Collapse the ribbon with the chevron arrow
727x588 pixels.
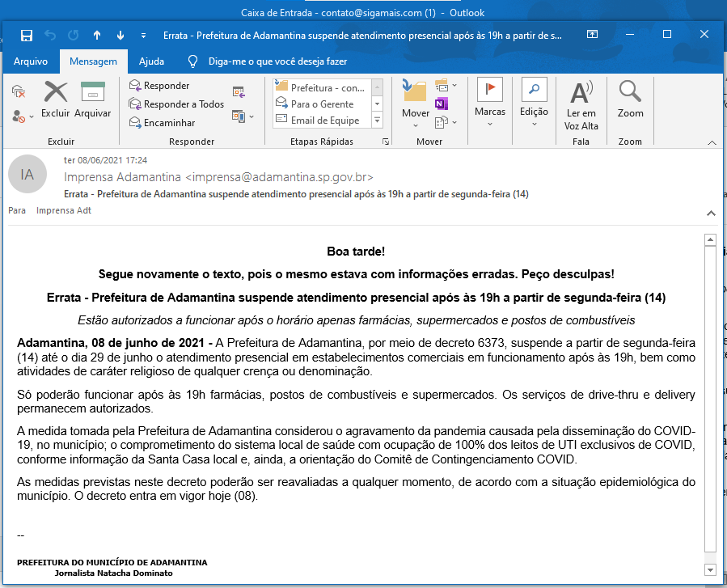(712, 142)
